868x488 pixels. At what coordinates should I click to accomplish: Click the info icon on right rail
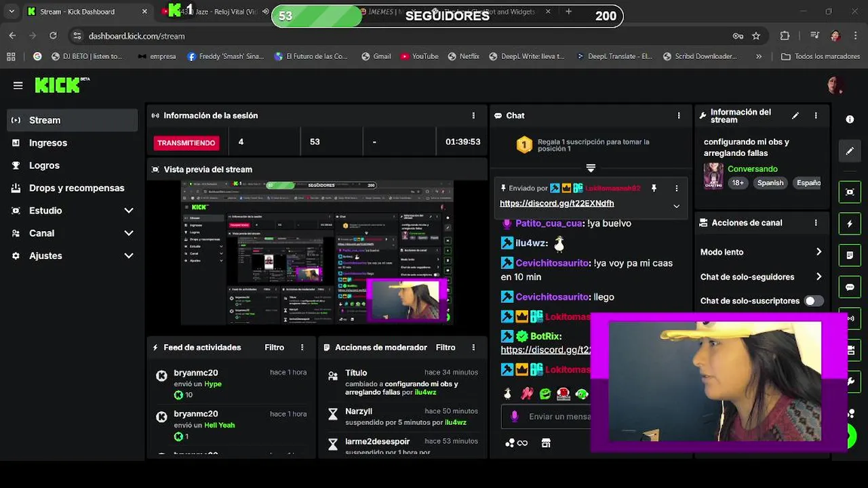(x=850, y=119)
